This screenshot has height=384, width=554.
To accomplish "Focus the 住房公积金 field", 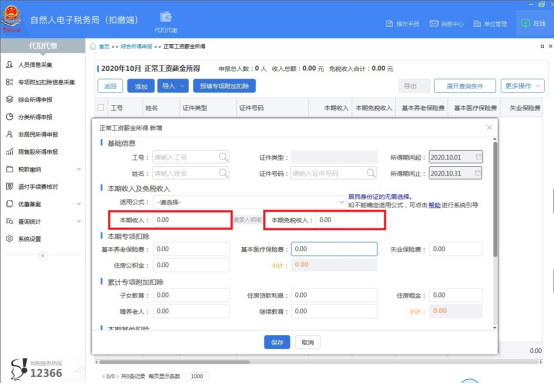I will click(191, 265).
